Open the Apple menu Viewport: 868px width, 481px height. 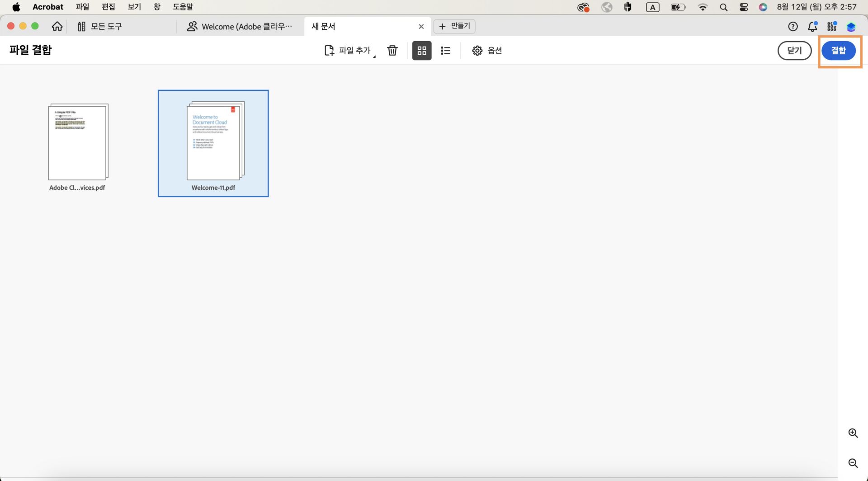click(x=16, y=7)
